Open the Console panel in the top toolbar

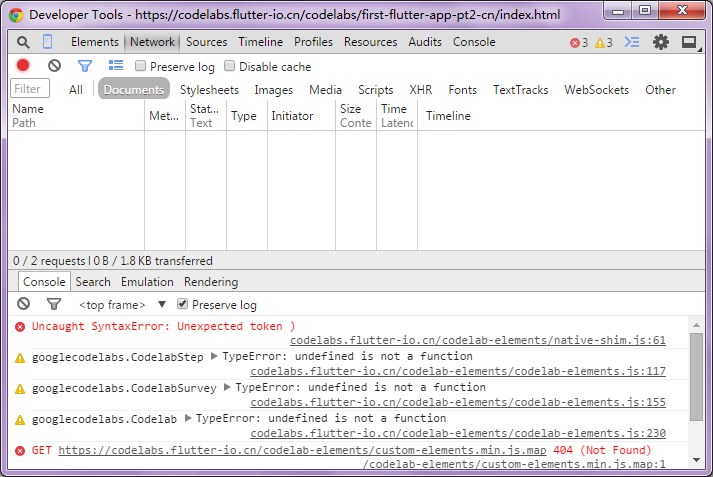tap(474, 42)
